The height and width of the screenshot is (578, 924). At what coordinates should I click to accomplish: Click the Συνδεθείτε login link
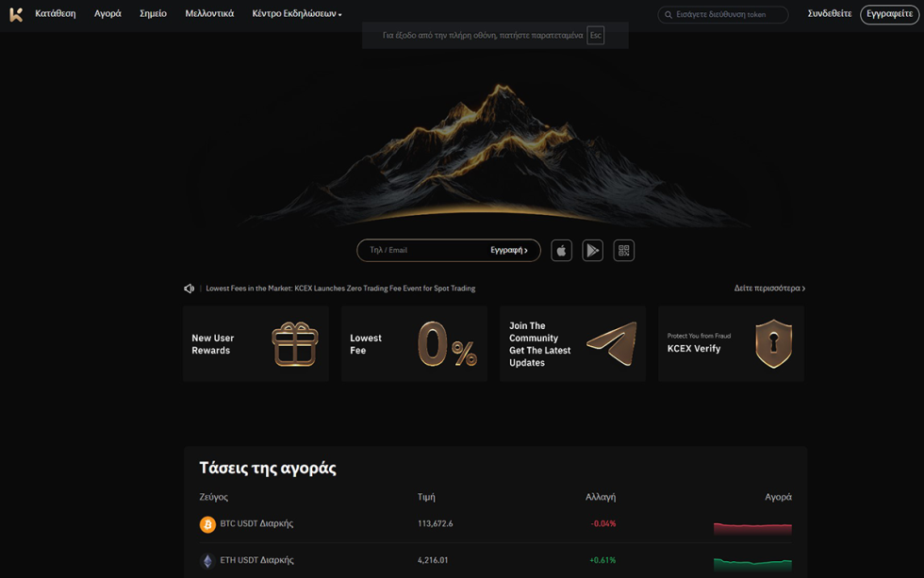click(829, 14)
